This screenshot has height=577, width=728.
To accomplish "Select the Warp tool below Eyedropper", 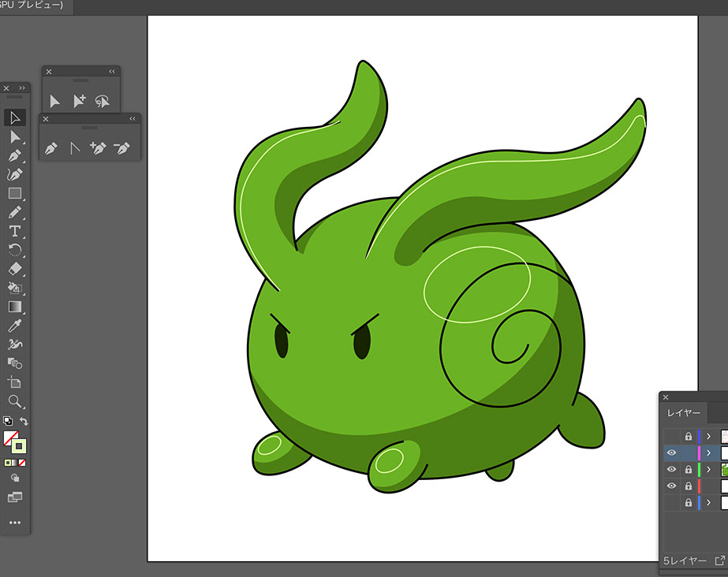I will [x=15, y=344].
